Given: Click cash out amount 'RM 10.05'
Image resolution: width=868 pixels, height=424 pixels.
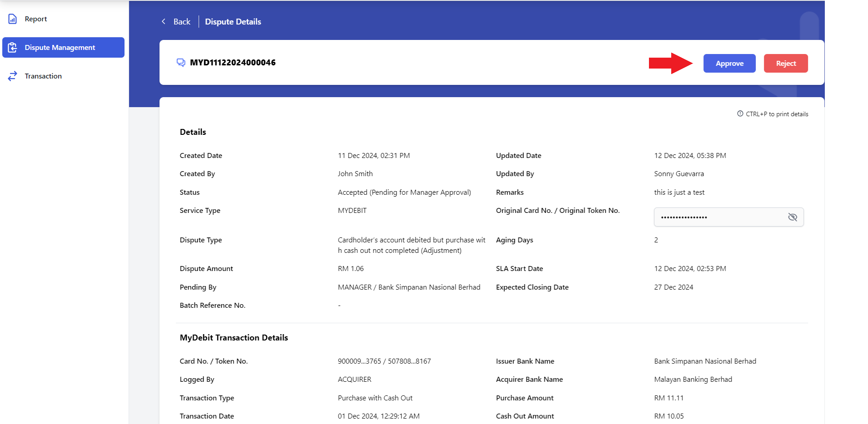Looking at the screenshot, I should click(668, 416).
